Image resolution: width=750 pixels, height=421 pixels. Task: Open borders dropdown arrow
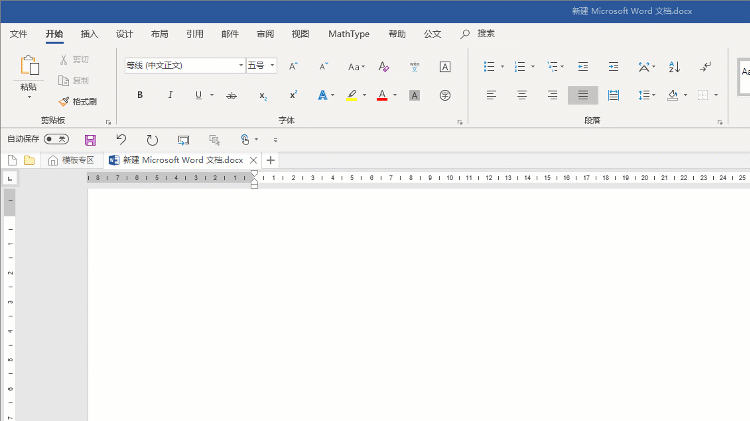point(716,95)
